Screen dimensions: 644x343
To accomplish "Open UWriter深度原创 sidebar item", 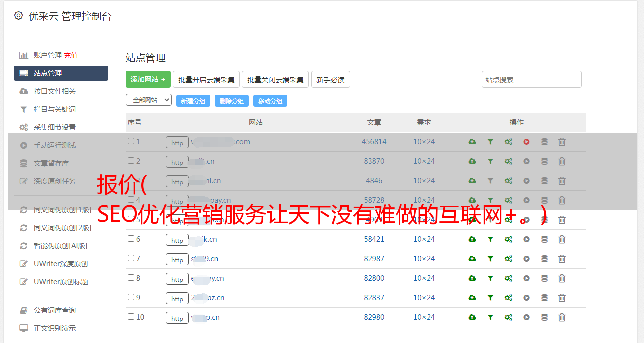I will click(x=61, y=264).
